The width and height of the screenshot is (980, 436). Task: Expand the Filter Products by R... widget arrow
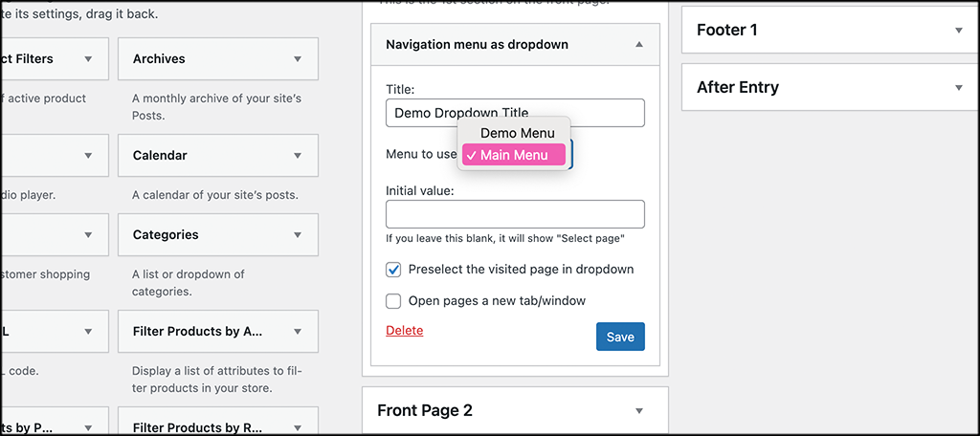[x=298, y=428]
